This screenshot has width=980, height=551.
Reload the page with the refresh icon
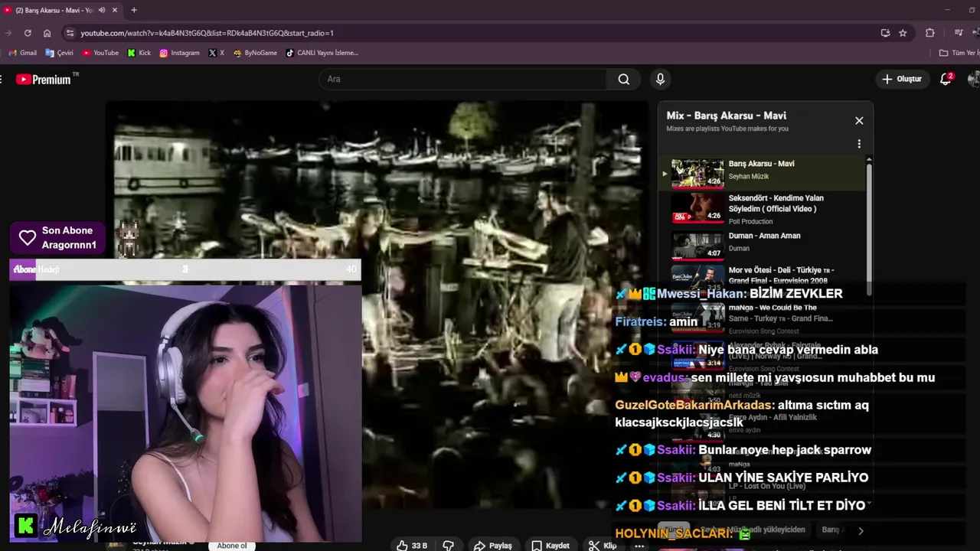coord(28,33)
